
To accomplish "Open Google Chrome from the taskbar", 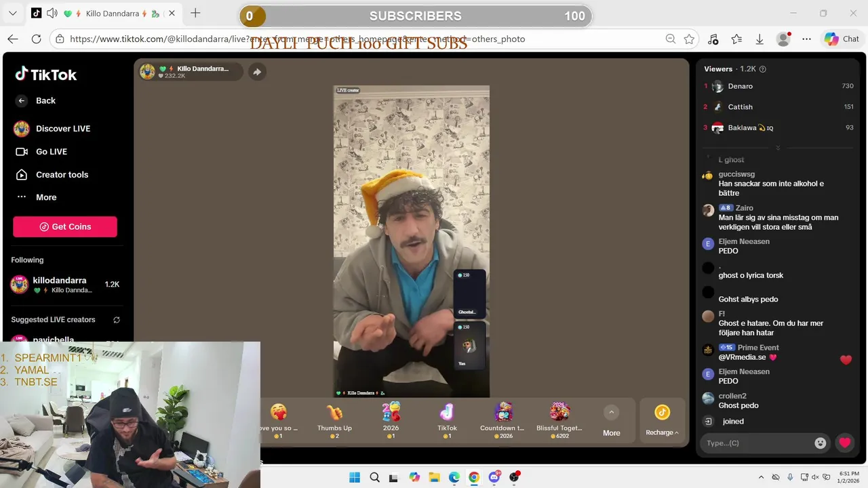I will 474,477.
